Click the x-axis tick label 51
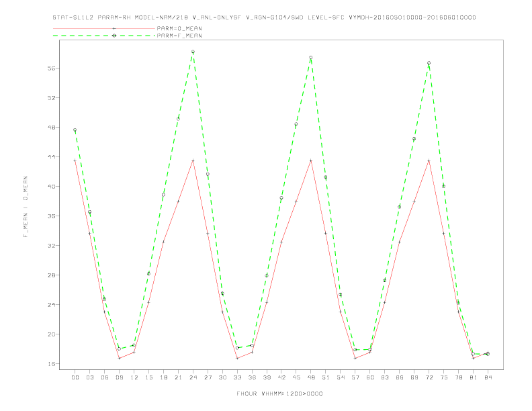The height and width of the screenshot is (411, 532). tap(326, 377)
